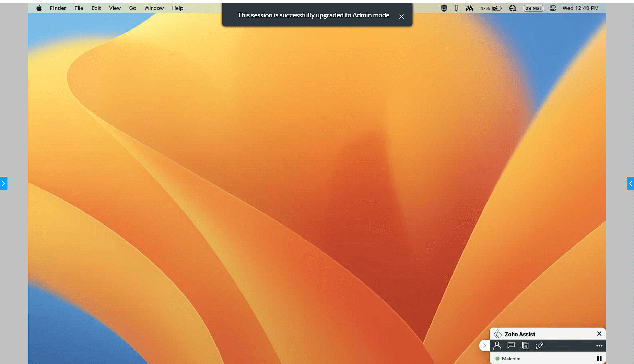Click the Malcolm participant entry
The height and width of the screenshot is (364, 634).
pos(512,358)
